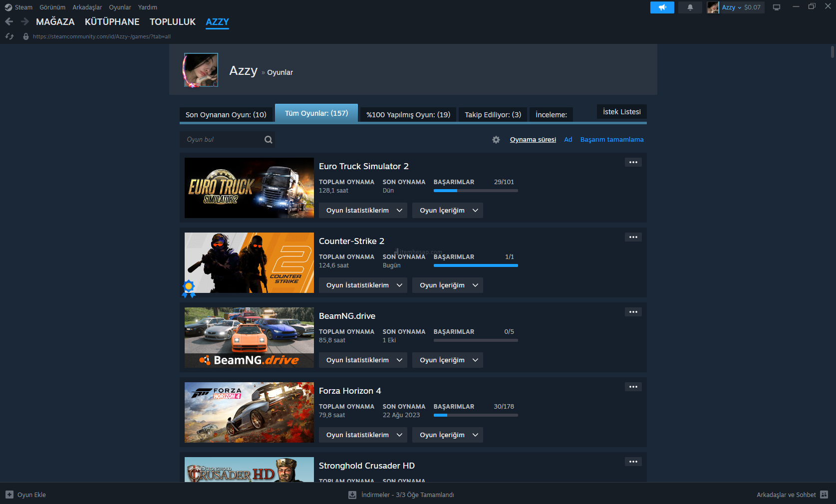Reload the page with refresh icon

[9, 36]
